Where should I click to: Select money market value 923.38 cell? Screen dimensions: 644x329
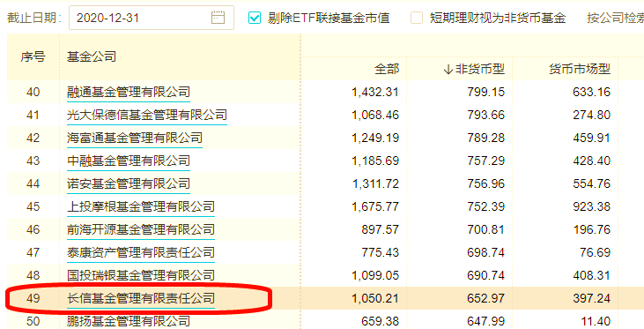pos(591,206)
